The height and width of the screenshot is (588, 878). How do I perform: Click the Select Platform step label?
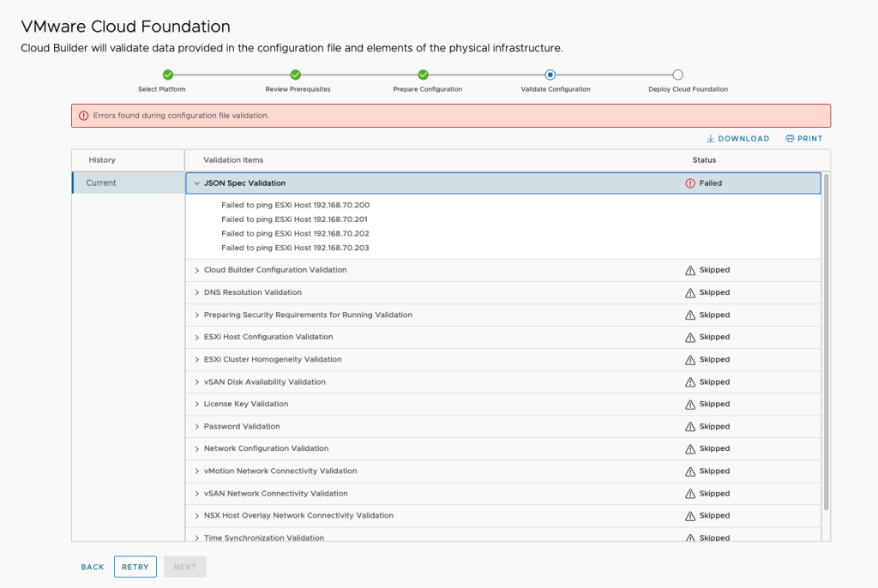[x=162, y=89]
